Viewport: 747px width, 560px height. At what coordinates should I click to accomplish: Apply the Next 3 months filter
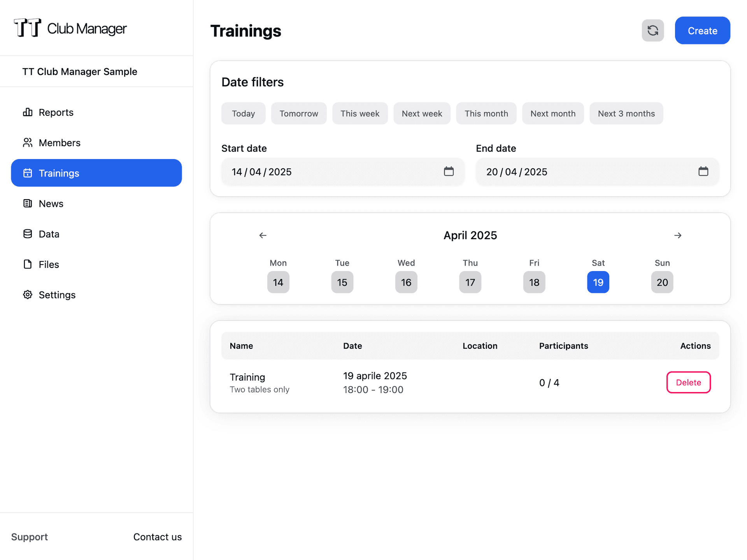[x=626, y=114]
